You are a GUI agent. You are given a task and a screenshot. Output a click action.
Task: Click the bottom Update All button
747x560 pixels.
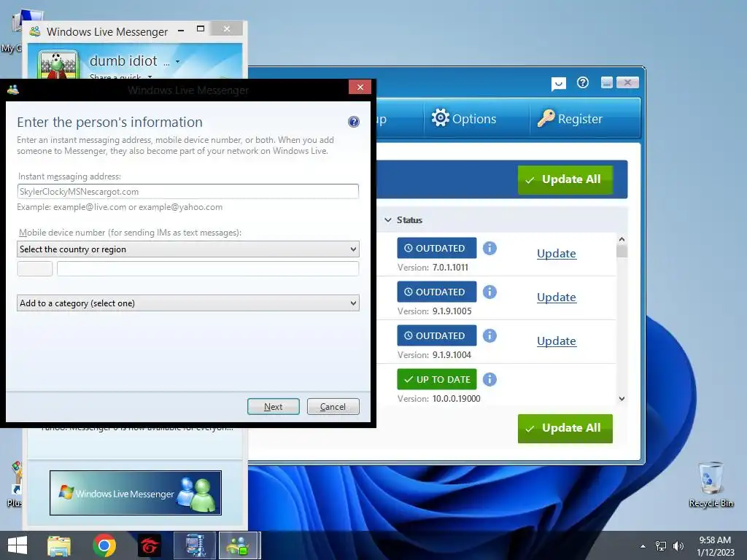coord(565,429)
